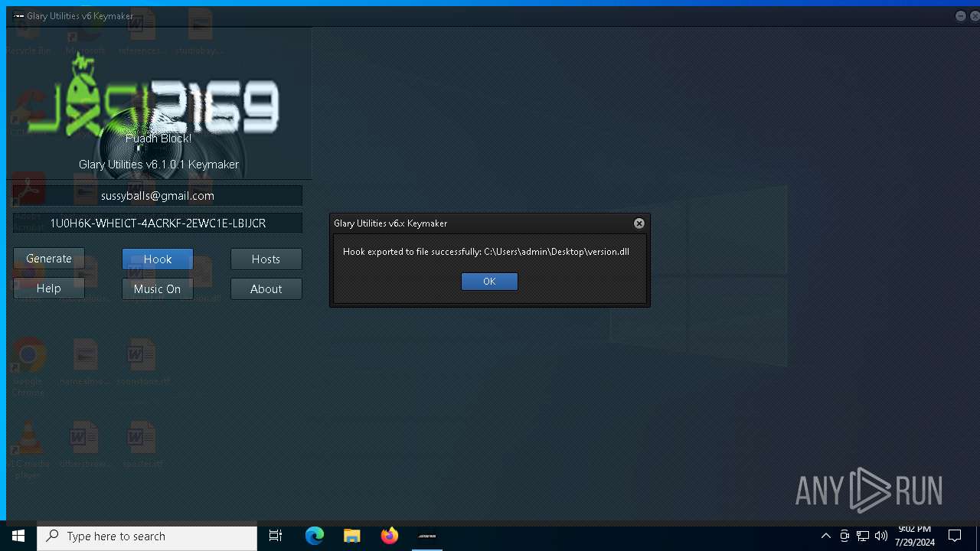Toggle the Music On button
Screen dimensions: 980x551
(157, 289)
